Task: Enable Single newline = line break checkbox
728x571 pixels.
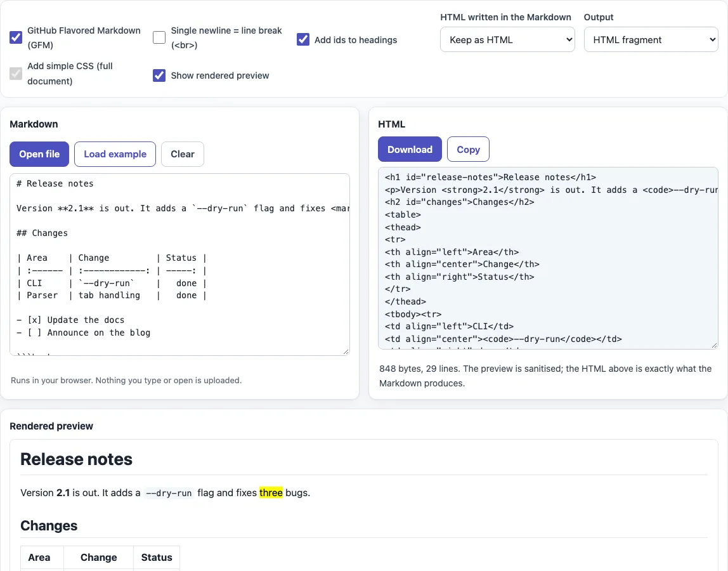Action: (x=159, y=37)
